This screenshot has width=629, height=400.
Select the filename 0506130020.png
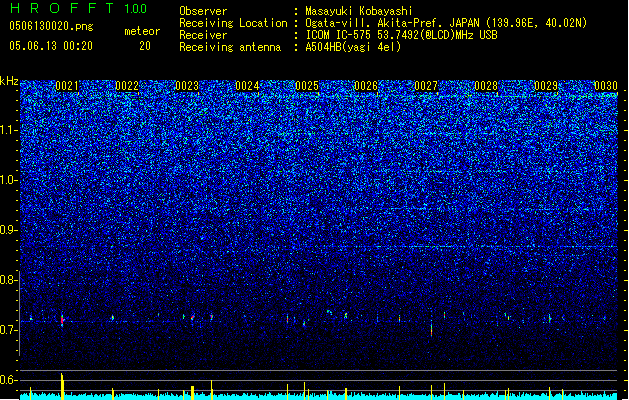click(51, 27)
